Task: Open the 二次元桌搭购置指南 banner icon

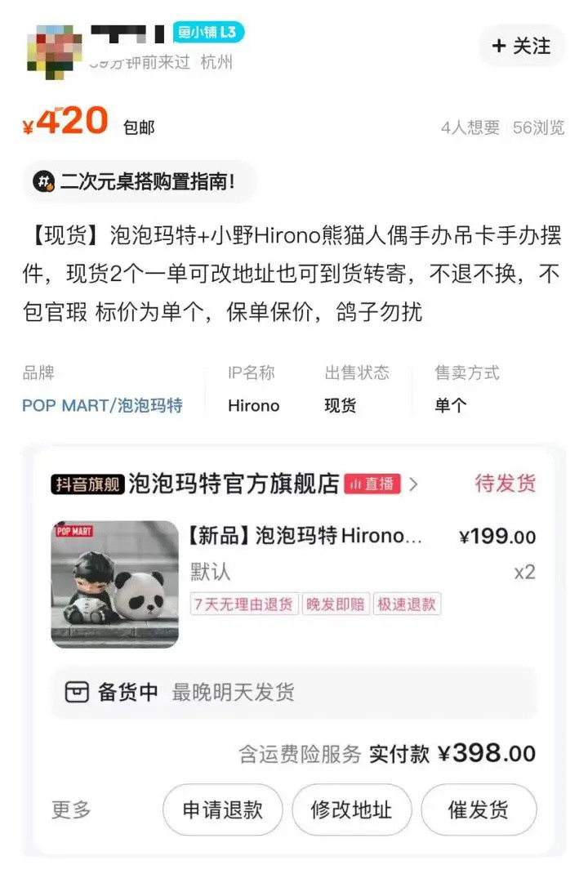Action: click(x=43, y=181)
